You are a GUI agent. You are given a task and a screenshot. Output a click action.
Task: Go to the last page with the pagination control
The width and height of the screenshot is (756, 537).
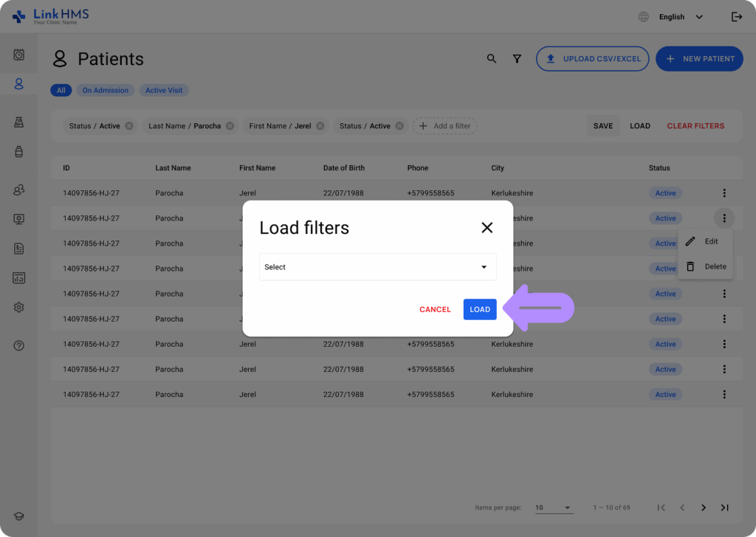724,507
